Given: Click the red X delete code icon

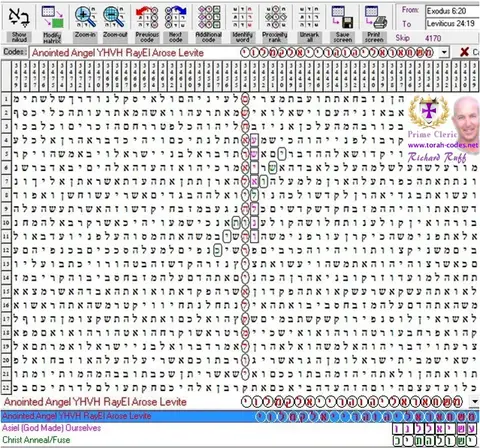Looking at the screenshot, I should 464,52.
